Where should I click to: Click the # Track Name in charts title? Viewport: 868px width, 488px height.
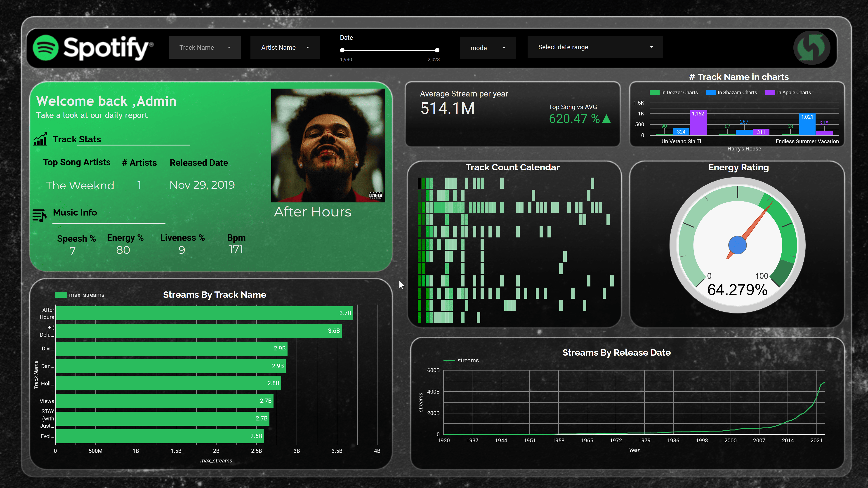point(739,77)
